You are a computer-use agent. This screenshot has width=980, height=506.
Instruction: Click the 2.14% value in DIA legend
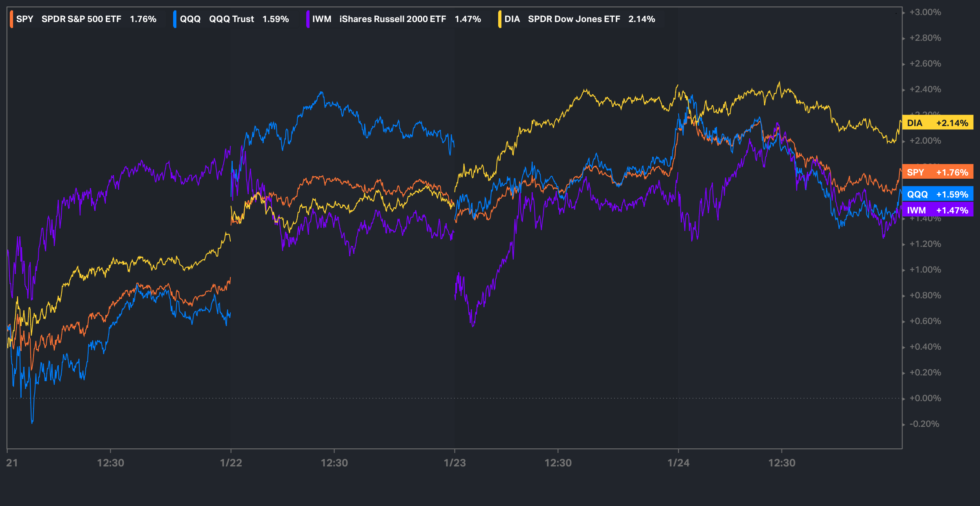[641, 19]
